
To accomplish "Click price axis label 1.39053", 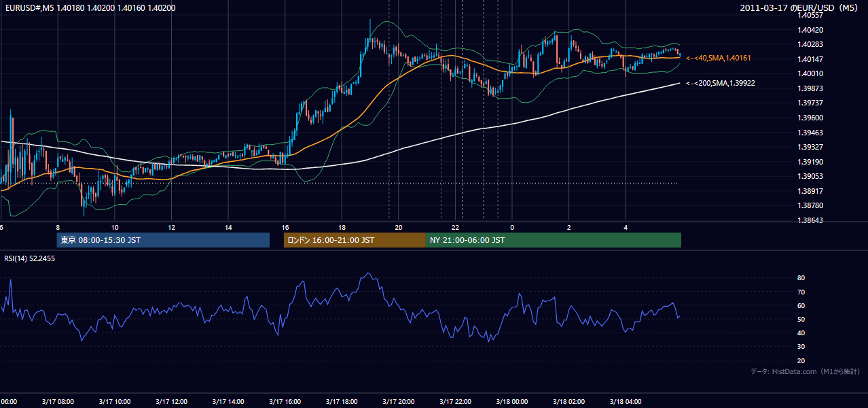I will click(x=811, y=176).
